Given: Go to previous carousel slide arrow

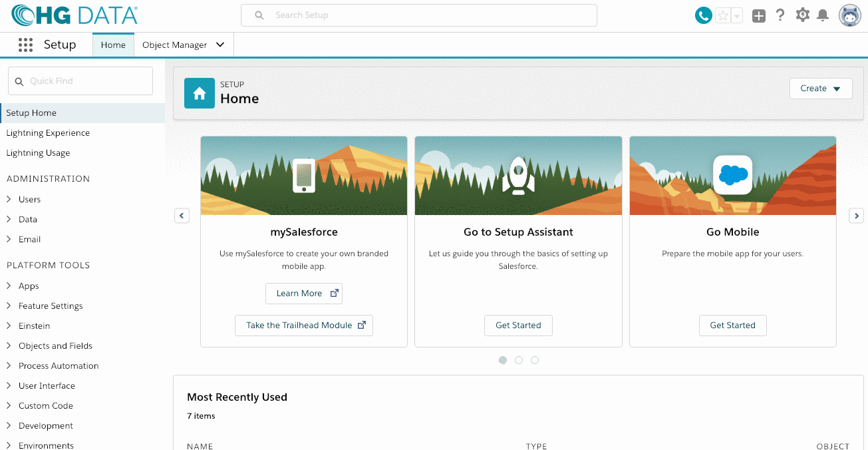Looking at the screenshot, I should click(x=182, y=216).
